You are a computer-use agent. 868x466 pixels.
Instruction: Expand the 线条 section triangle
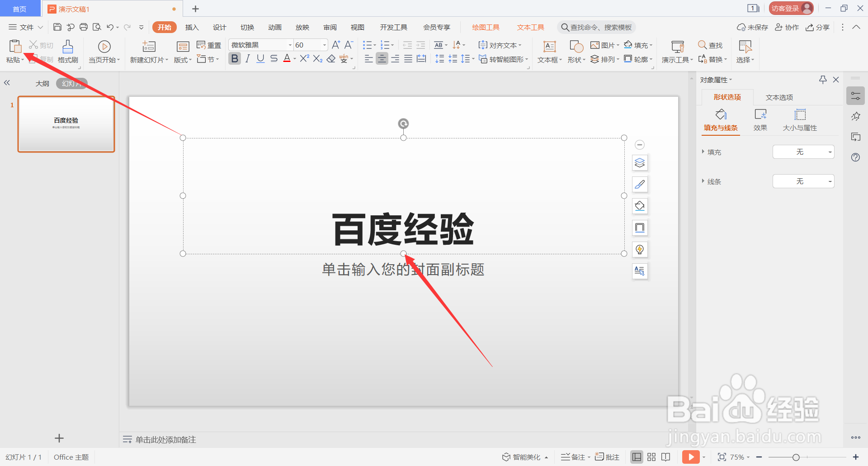703,181
